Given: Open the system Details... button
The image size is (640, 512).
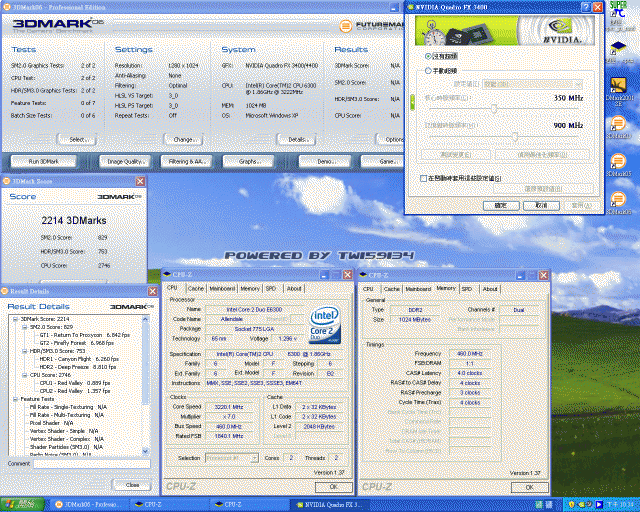Looking at the screenshot, I should click(x=297, y=140).
